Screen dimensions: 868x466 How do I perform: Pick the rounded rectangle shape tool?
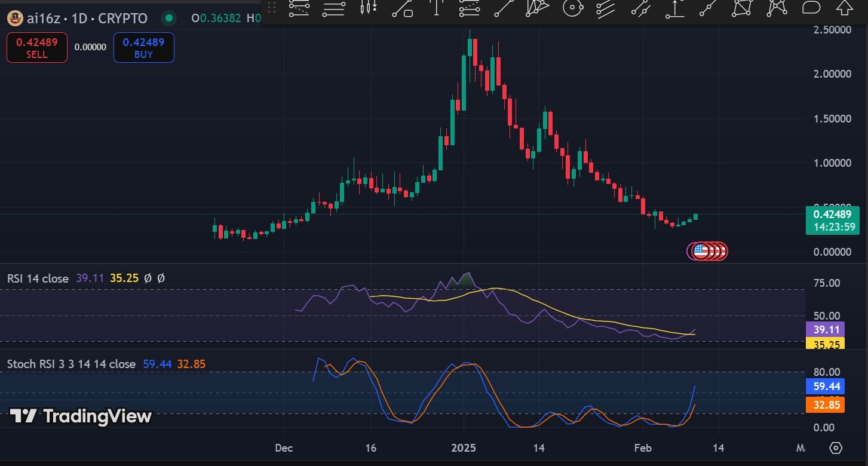[811, 8]
